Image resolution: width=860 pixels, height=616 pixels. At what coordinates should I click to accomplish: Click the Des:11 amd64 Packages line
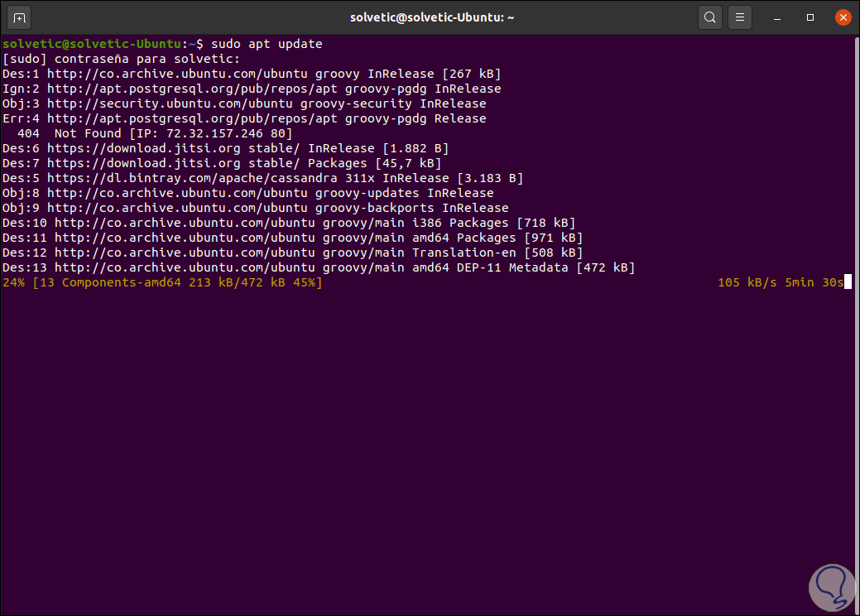coord(292,238)
